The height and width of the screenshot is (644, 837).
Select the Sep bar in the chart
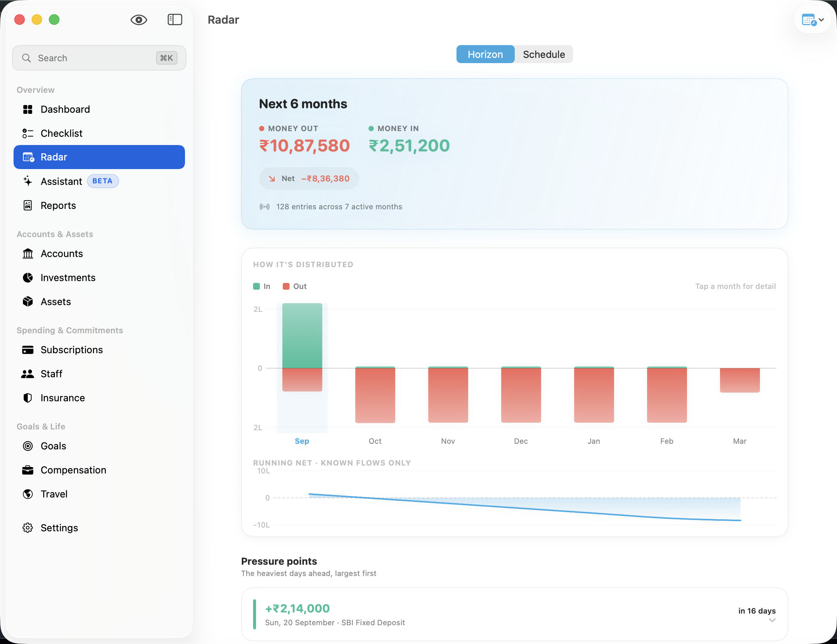pos(302,347)
